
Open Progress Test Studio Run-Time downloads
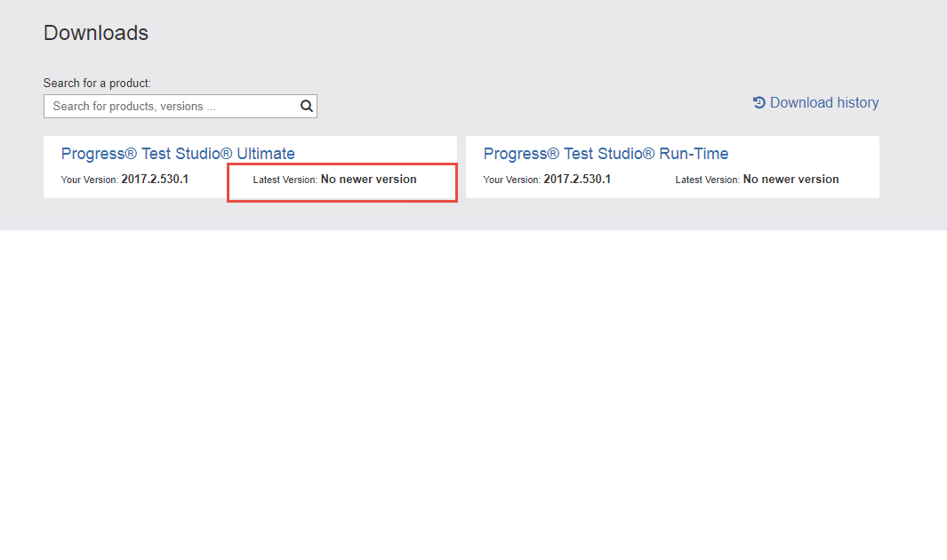(x=606, y=154)
